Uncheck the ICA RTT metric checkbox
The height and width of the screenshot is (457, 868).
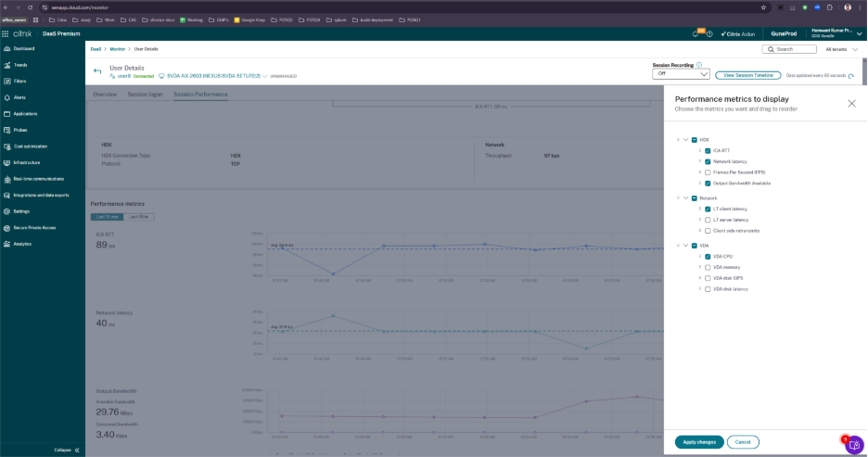pos(708,150)
